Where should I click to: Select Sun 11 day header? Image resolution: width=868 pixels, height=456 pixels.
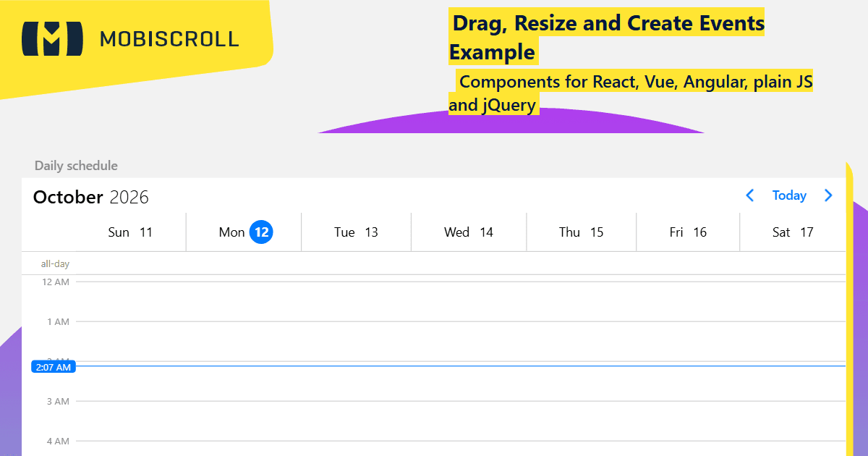(130, 232)
